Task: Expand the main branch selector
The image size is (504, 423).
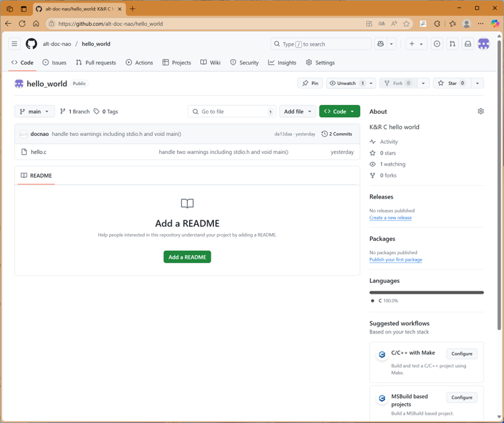Action: (x=34, y=111)
